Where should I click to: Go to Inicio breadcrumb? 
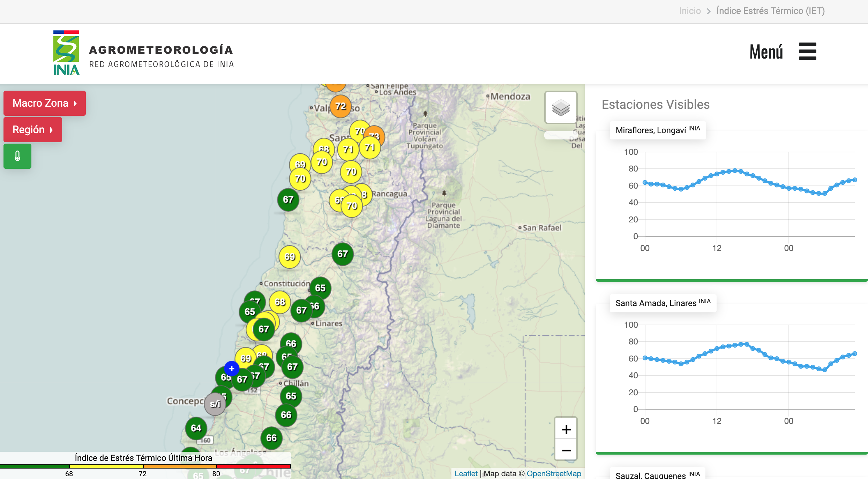(690, 11)
